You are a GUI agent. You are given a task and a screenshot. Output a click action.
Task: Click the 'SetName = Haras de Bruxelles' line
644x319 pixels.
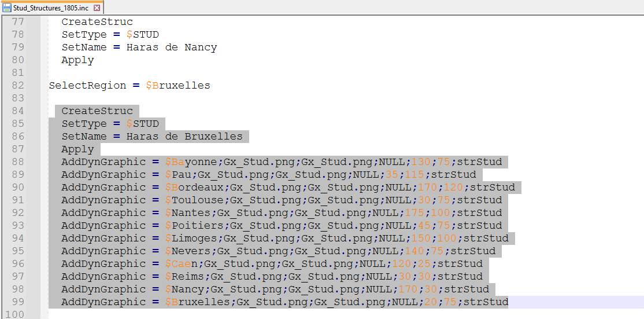[152, 136]
